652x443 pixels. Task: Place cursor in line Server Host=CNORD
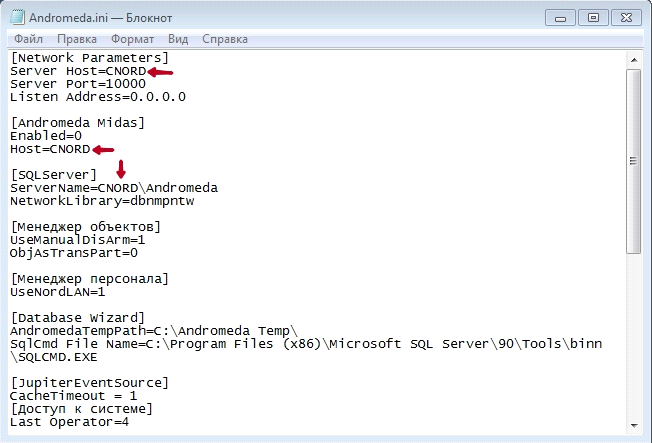click(x=78, y=71)
